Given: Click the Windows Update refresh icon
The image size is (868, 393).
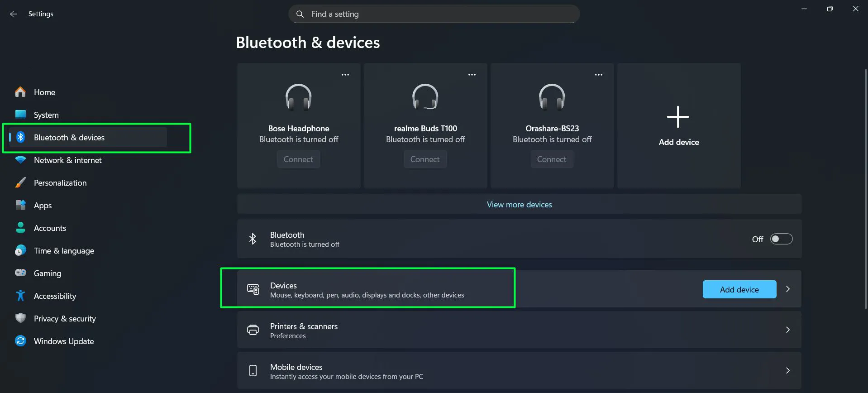Looking at the screenshot, I should point(20,340).
